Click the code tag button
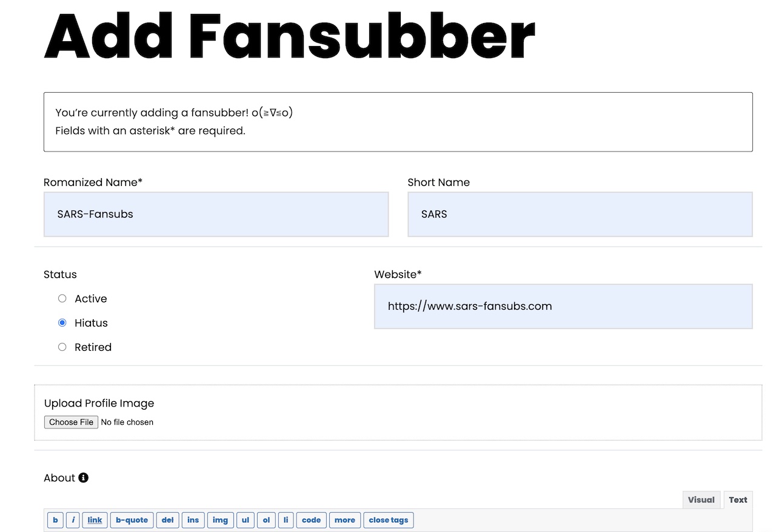Screen dimensions: 776x532 coord(311,520)
